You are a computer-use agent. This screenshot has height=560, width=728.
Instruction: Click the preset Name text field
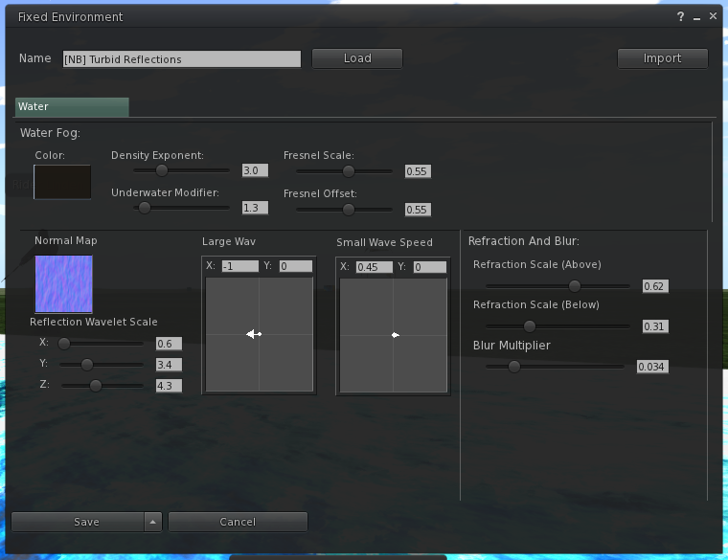[x=182, y=59]
